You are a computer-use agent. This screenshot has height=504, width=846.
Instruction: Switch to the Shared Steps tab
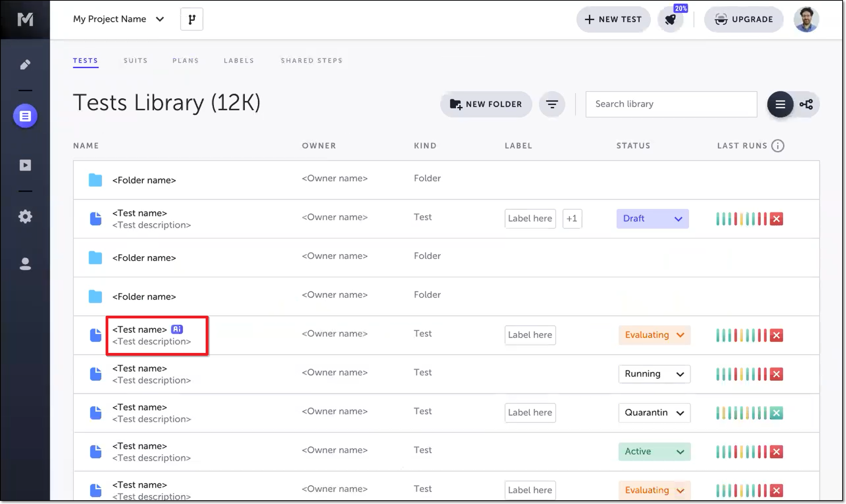[311, 61]
